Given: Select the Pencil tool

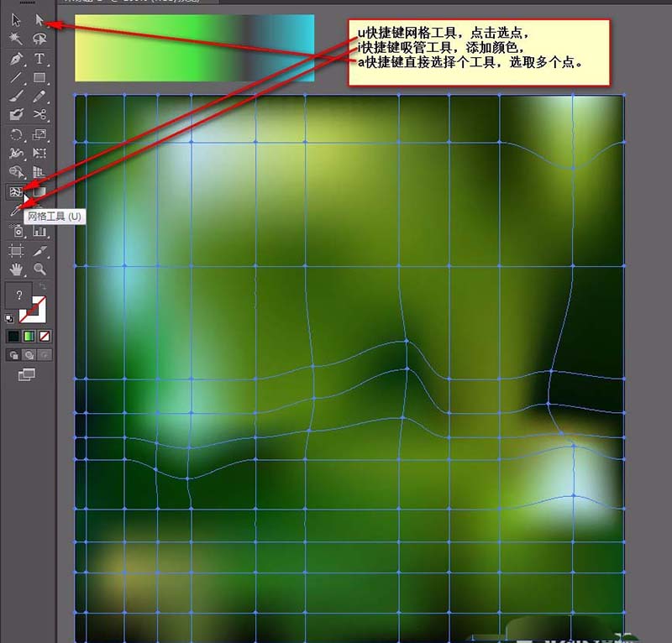Looking at the screenshot, I should point(39,97).
